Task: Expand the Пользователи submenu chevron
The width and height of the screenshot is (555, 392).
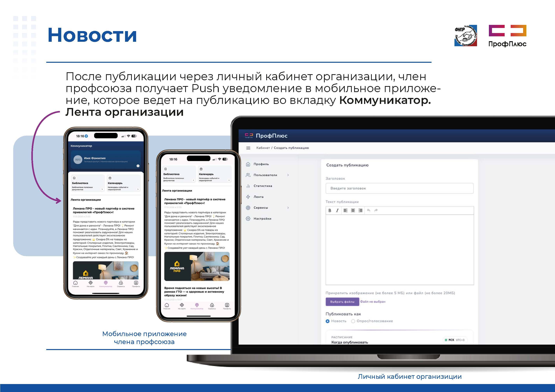Action: pyautogui.click(x=288, y=175)
